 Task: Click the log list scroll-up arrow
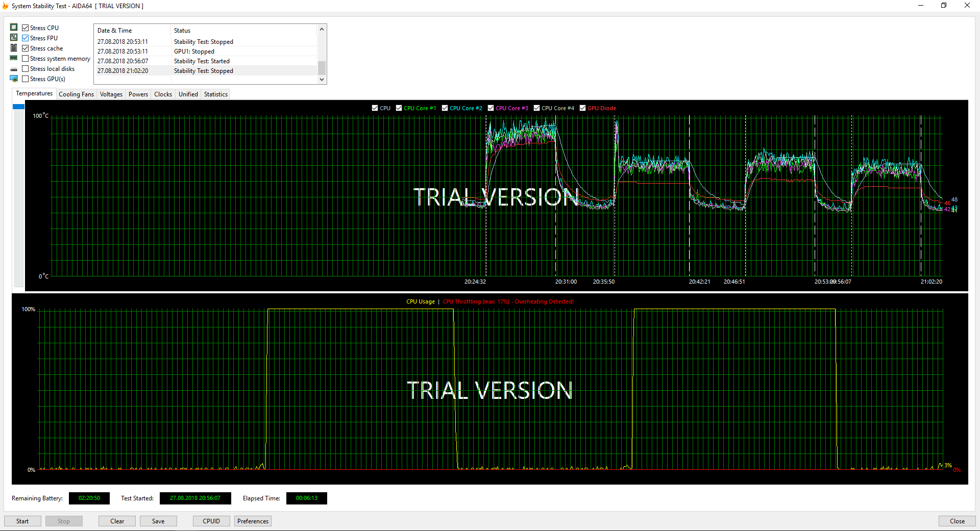tap(322, 29)
